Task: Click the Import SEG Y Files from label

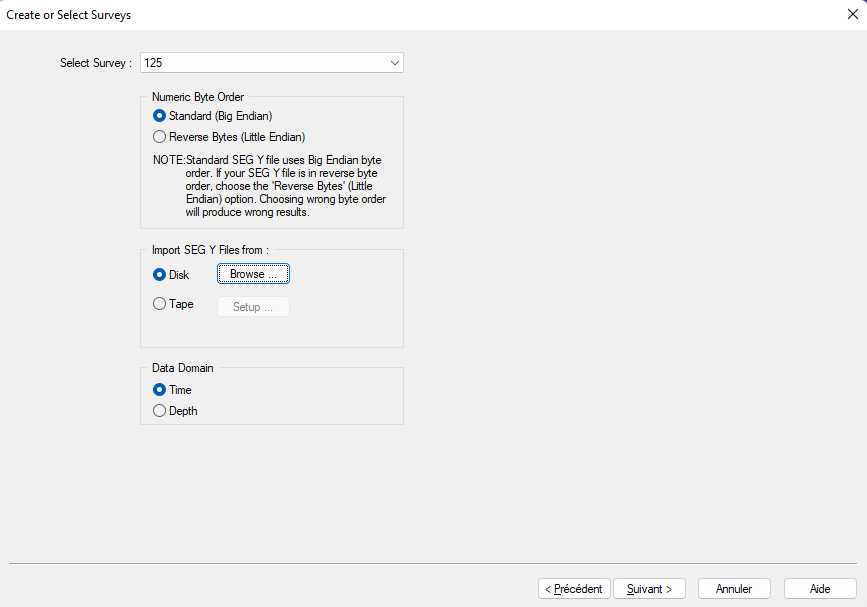Action: [x=210, y=250]
